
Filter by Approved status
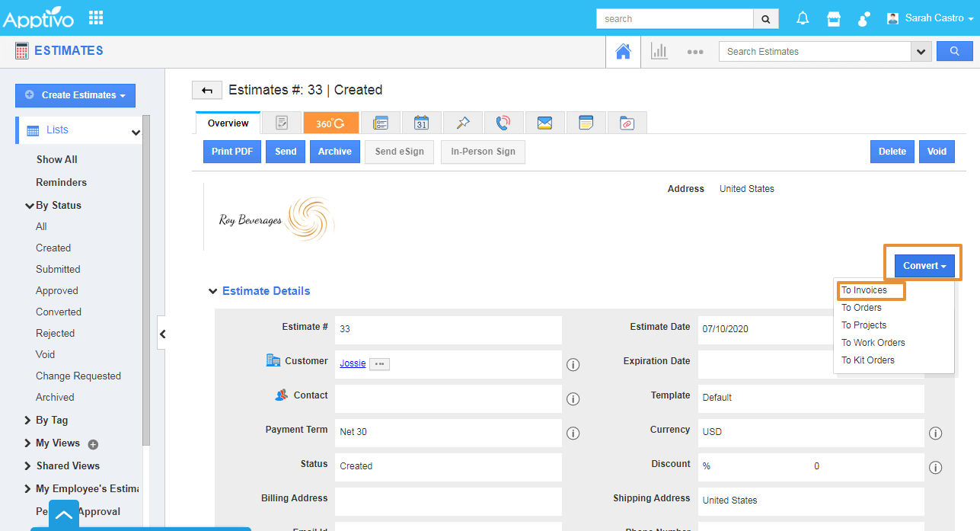point(57,290)
